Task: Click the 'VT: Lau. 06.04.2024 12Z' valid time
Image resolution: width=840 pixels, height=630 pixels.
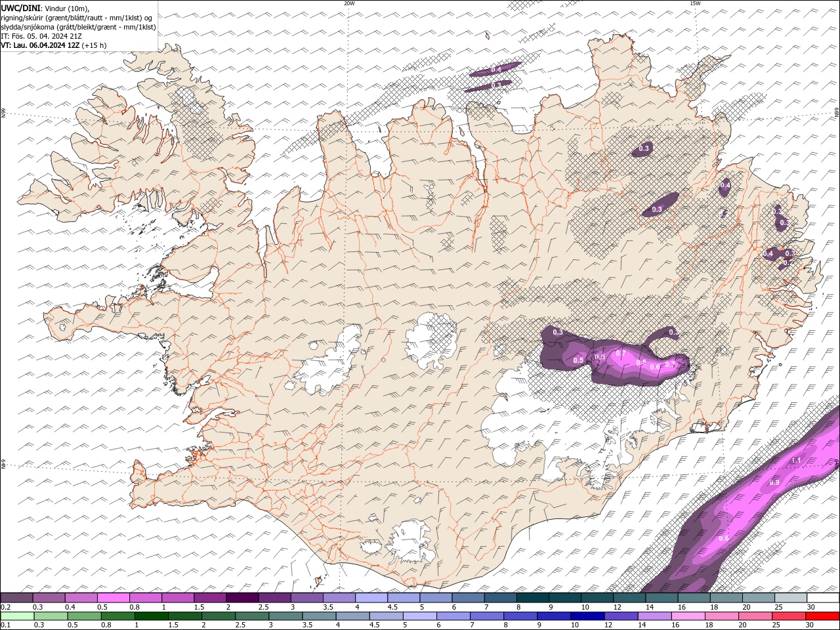Action: (x=40, y=45)
